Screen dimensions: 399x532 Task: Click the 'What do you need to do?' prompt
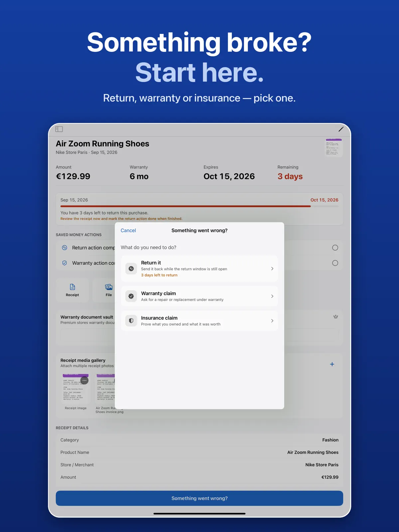pyautogui.click(x=148, y=247)
